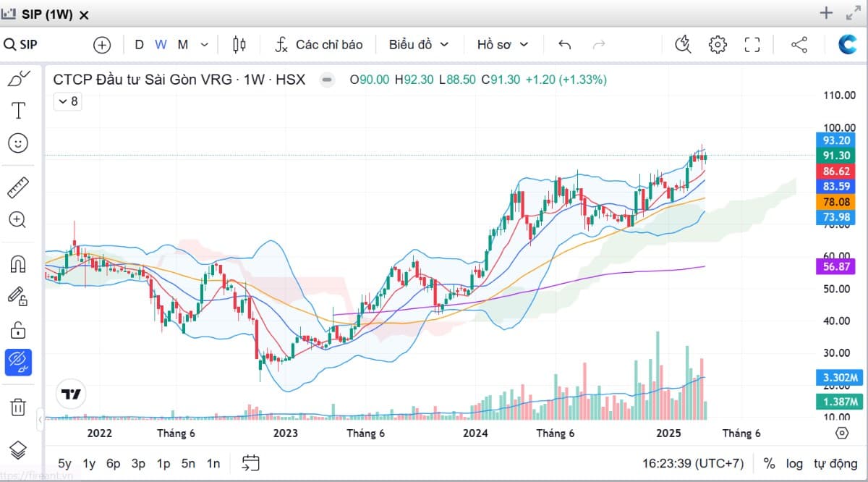
Task: Toggle magnet mode for drawings
Action: tap(18, 264)
